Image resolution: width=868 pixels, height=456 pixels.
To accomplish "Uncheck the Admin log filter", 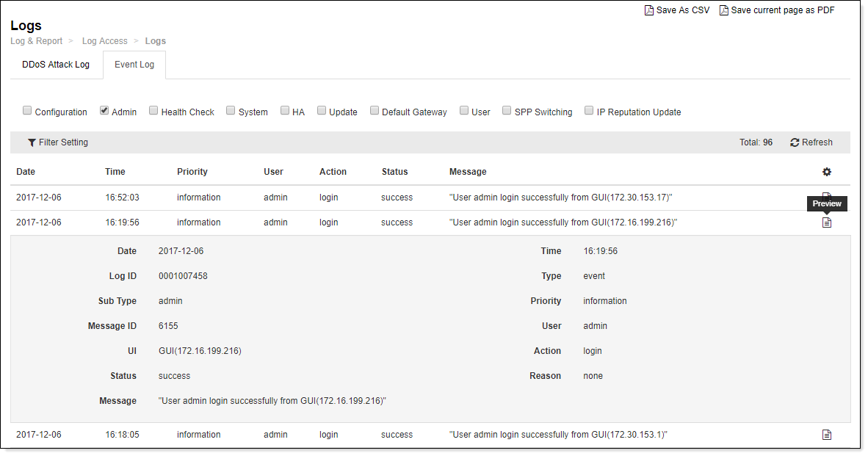I will pos(104,109).
